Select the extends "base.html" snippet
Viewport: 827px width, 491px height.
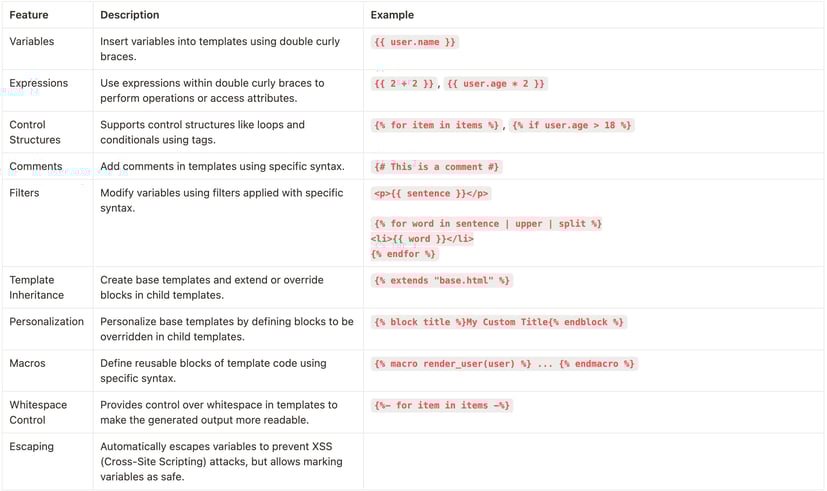coord(442,281)
